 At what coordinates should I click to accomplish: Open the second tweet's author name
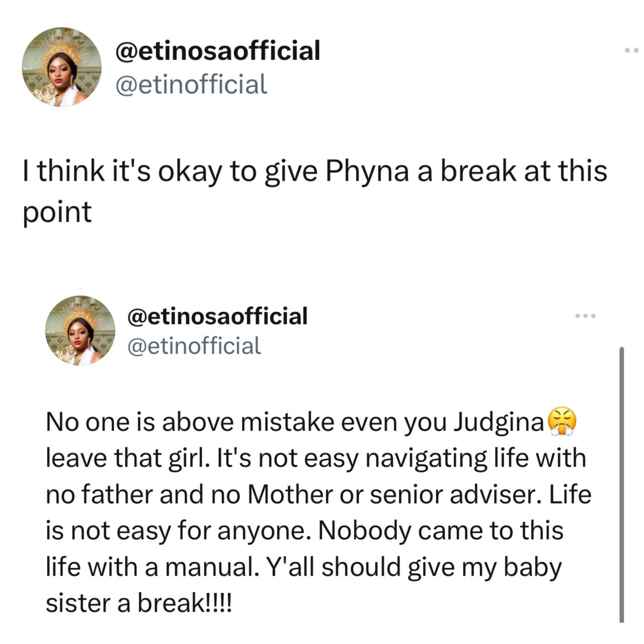[x=218, y=315]
